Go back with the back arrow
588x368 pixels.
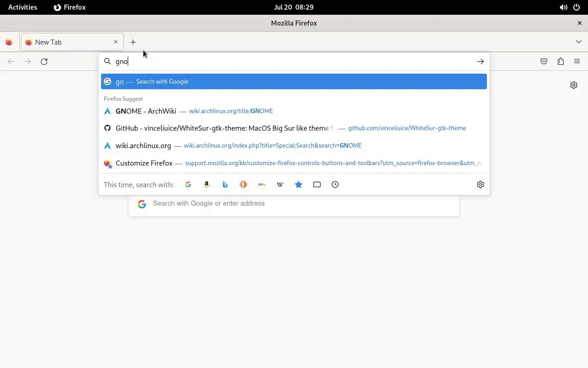click(11, 61)
